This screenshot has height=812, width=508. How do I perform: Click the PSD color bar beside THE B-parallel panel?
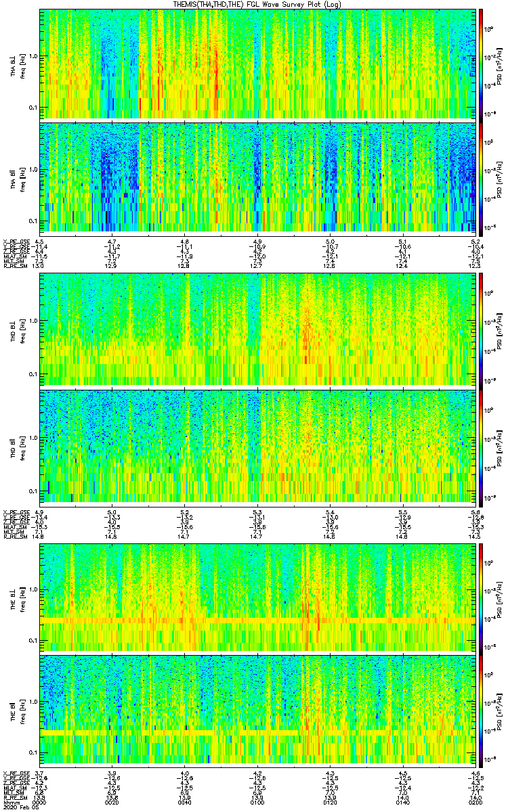point(482,710)
